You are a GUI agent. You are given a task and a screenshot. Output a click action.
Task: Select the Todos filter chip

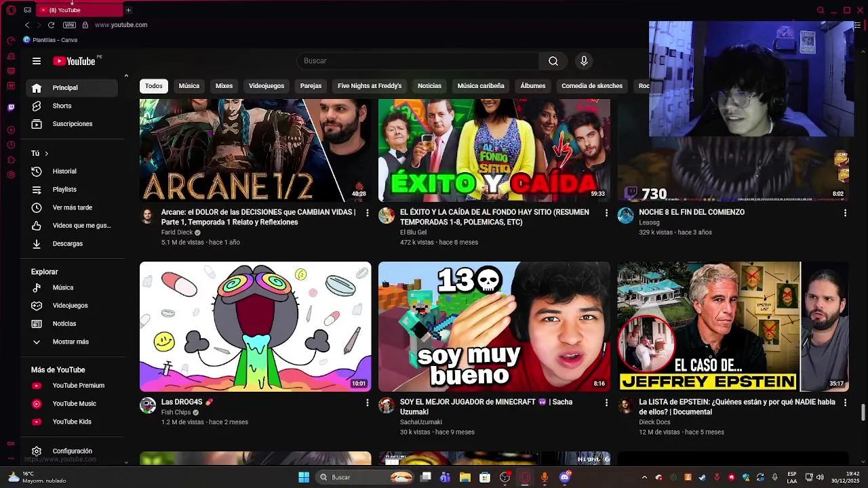pyautogui.click(x=154, y=86)
